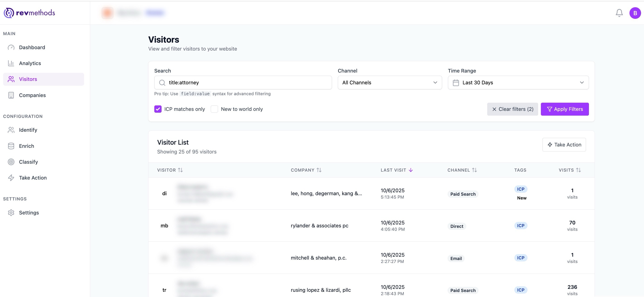Sort by Visitor column arrows
The height and width of the screenshot is (297, 644).
pyautogui.click(x=180, y=170)
